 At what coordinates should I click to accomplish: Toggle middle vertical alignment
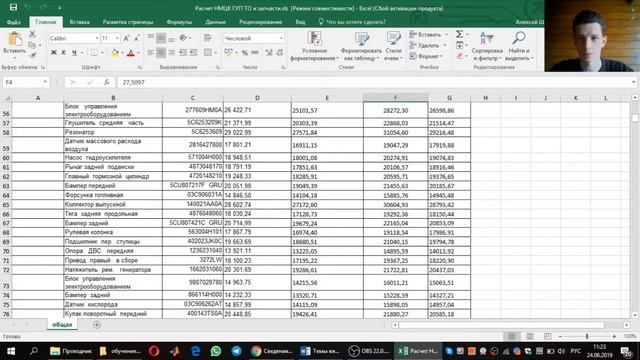pyautogui.click(x=161, y=38)
